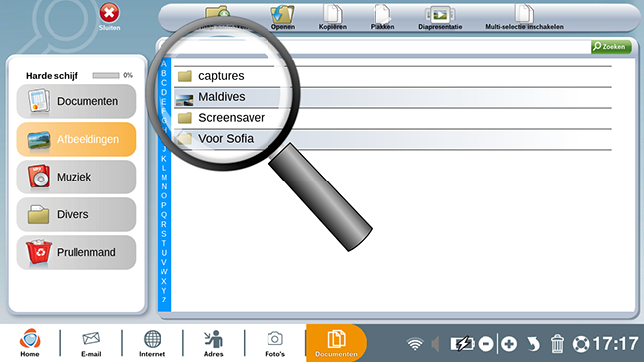Click the lifebuoy help icon
The width and height of the screenshot is (644, 362).
581,344
